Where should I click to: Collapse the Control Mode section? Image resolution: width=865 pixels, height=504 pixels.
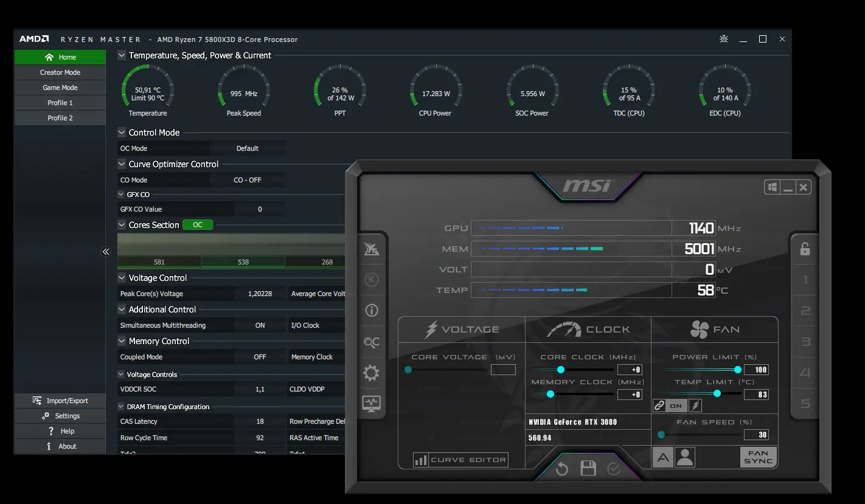[x=122, y=133]
